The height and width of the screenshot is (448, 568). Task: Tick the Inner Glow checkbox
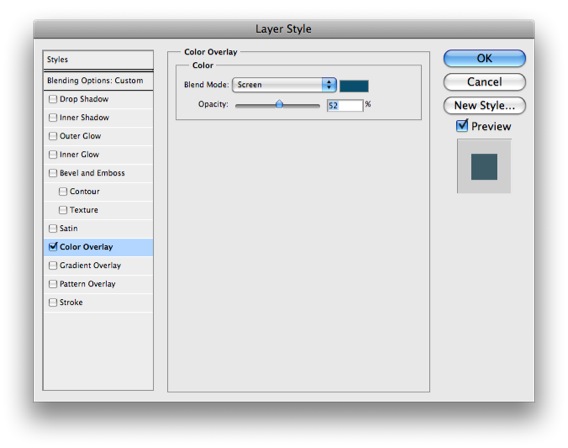coord(53,154)
